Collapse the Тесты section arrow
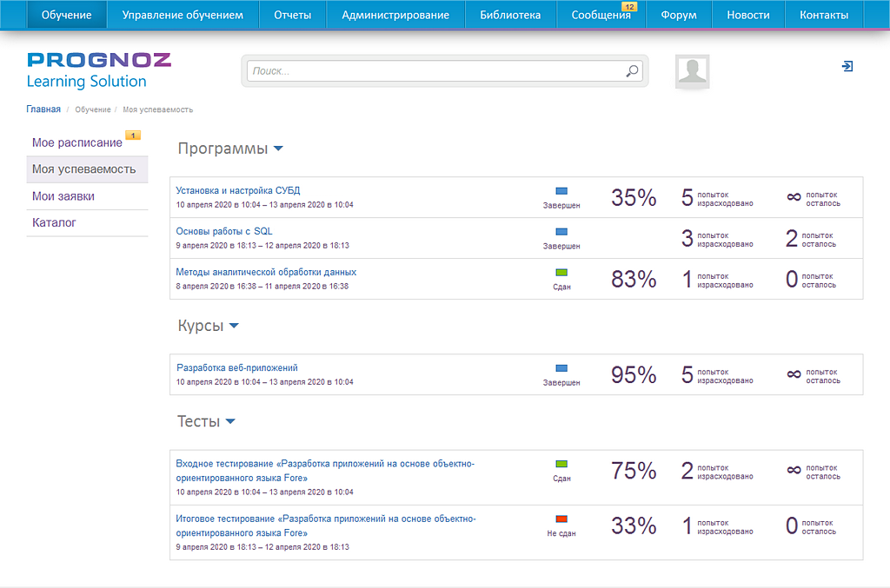Viewport: 890px width, 588px height. 230,422
